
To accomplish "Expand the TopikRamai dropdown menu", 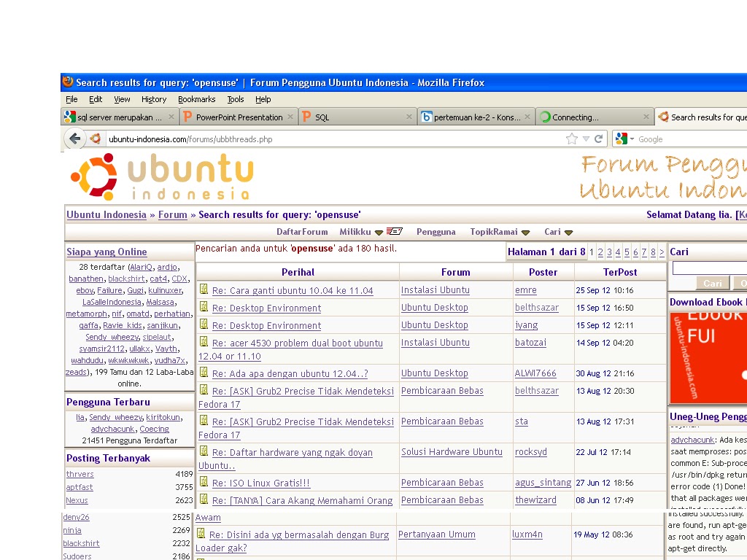I will [x=525, y=233].
